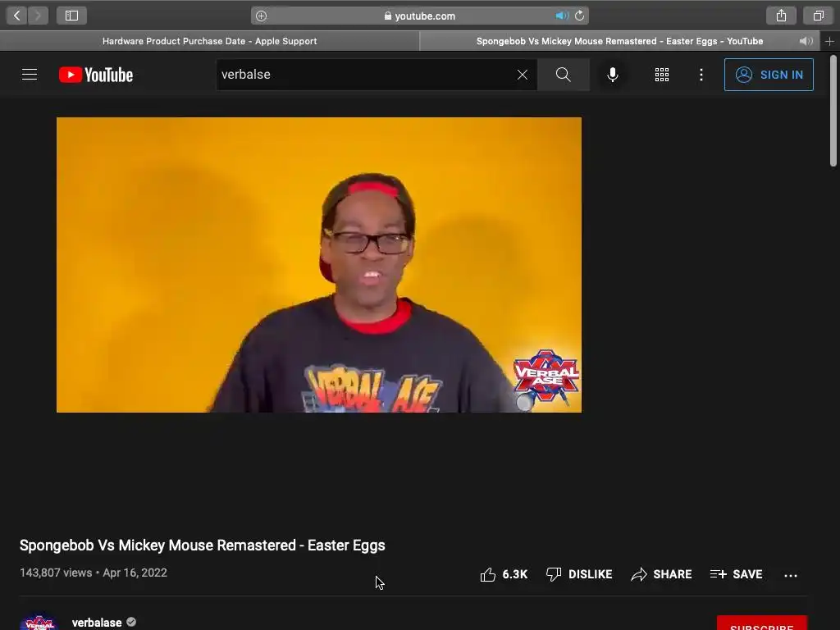
Task: Open a new tab with plus button
Action: click(x=830, y=41)
